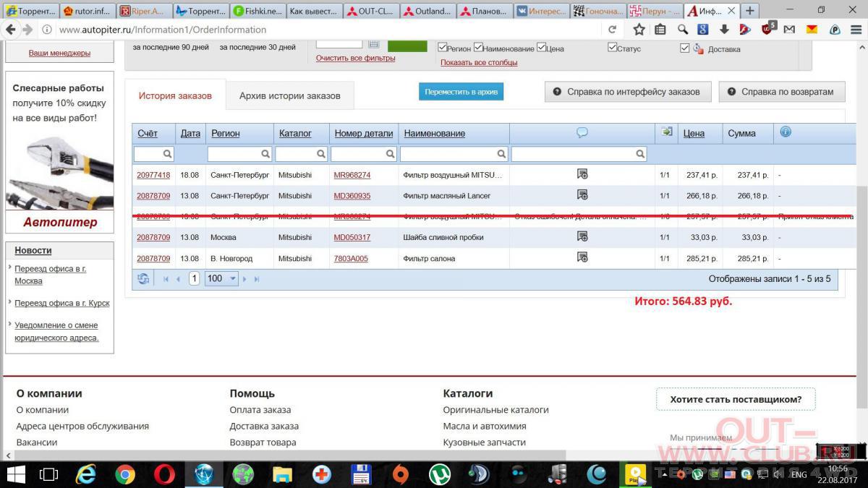Image resolution: width=868 pixels, height=488 pixels.
Task: Open Task View on the taskbar
Action: click(48, 474)
